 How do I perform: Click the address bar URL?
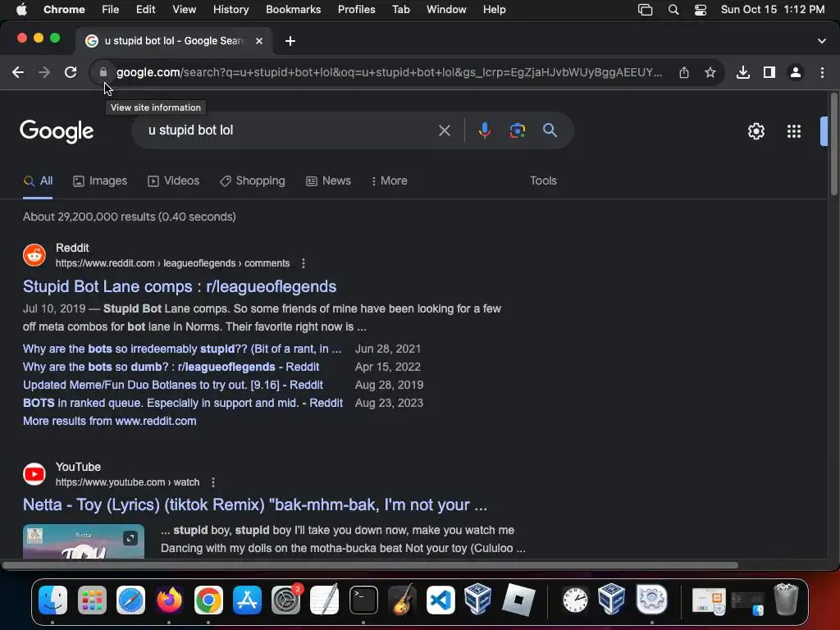[390, 72]
